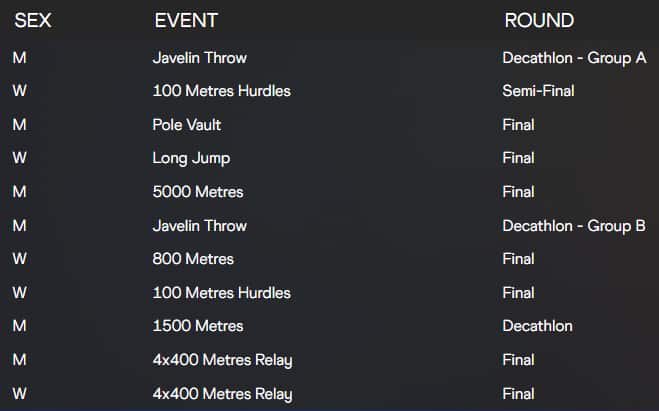Open the women's 4x400 Metres Relay event
The height and width of the screenshot is (411, 659).
pyautogui.click(x=222, y=394)
